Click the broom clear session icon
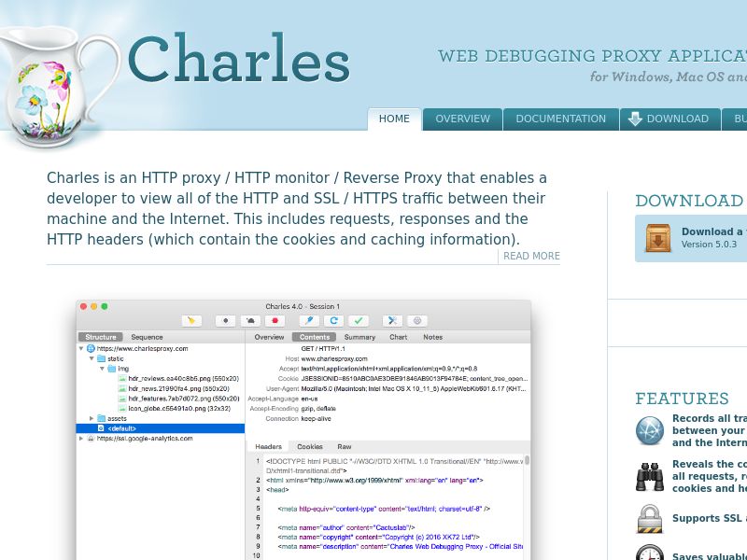 pos(191,320)
